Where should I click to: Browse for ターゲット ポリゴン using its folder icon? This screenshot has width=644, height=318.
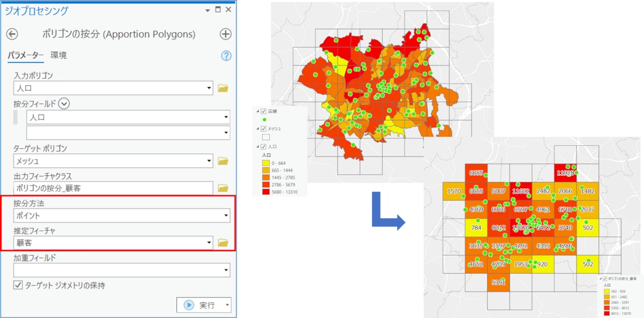click(223, 161)
